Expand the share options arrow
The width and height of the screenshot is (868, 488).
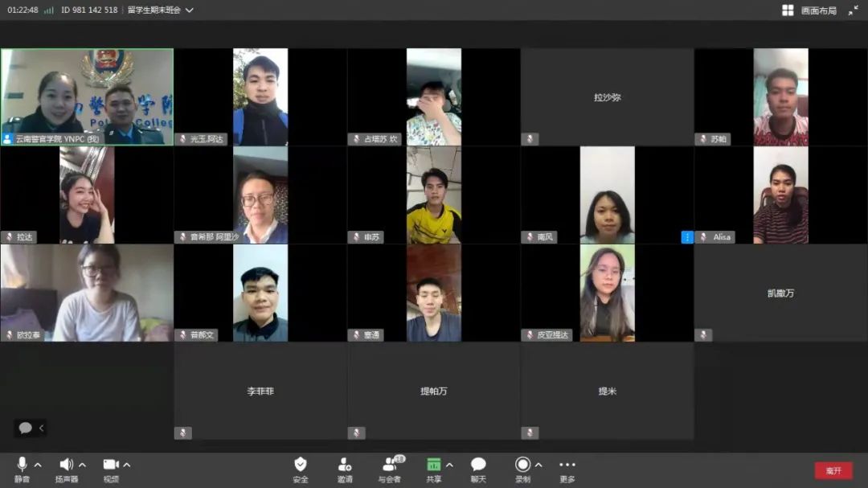tap(449, 465)
